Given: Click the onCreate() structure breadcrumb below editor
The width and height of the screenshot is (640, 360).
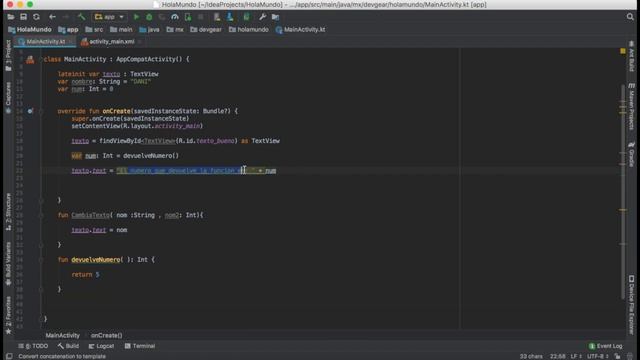Looking at the screenshot, I should [x=107, y=335].
